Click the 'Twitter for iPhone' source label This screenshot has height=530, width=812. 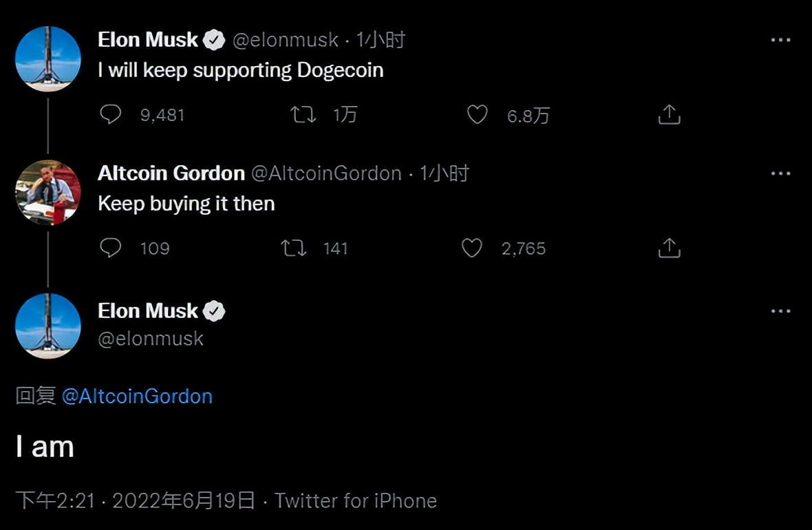(x=356, y=500)
